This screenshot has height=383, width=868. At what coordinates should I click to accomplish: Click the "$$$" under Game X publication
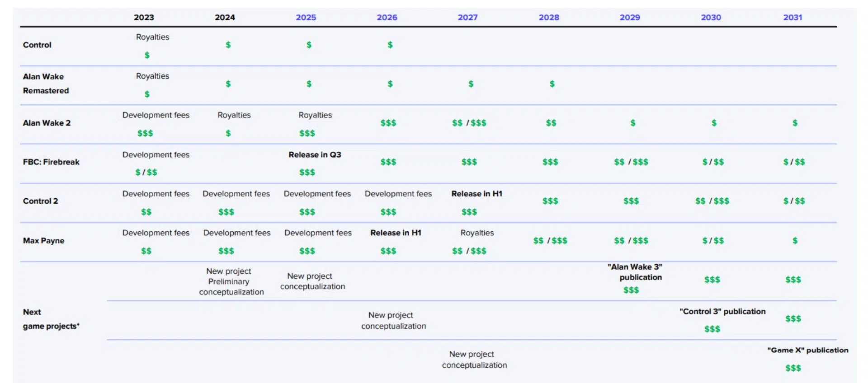point(793,368)
